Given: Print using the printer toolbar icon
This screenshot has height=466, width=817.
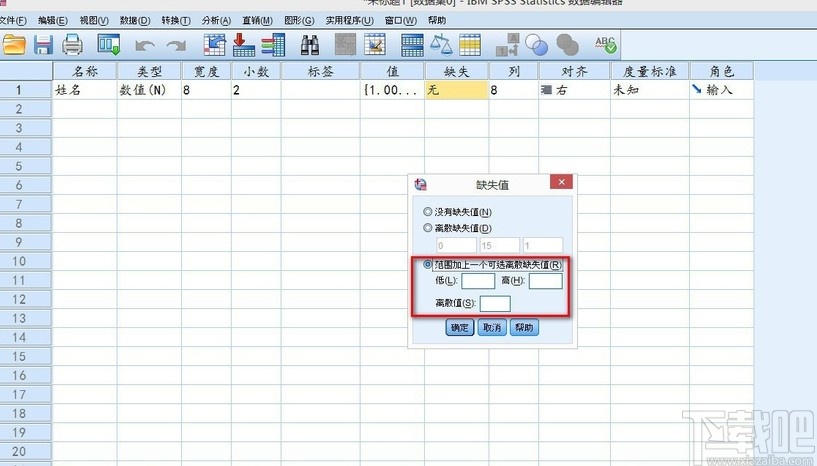Looking at the screenshot, I should [72, 45].
